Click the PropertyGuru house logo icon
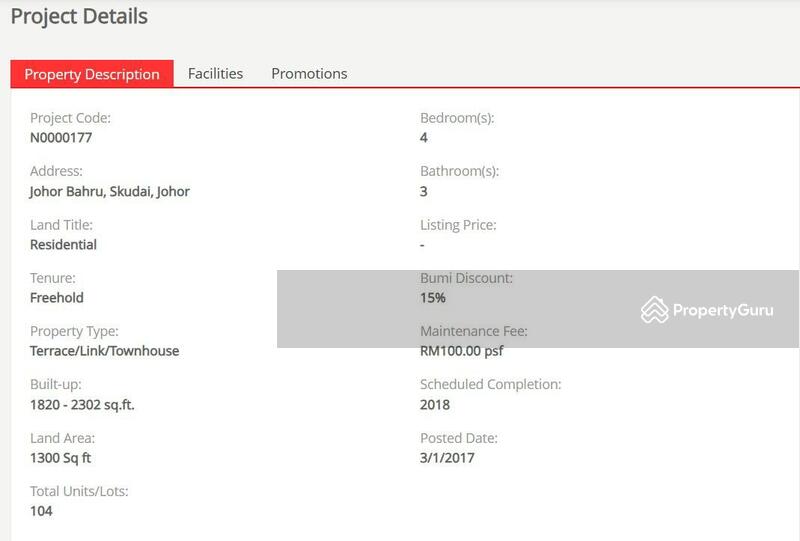Image resolution: width=800 pixels, height=541 pixels. point(654,310)
